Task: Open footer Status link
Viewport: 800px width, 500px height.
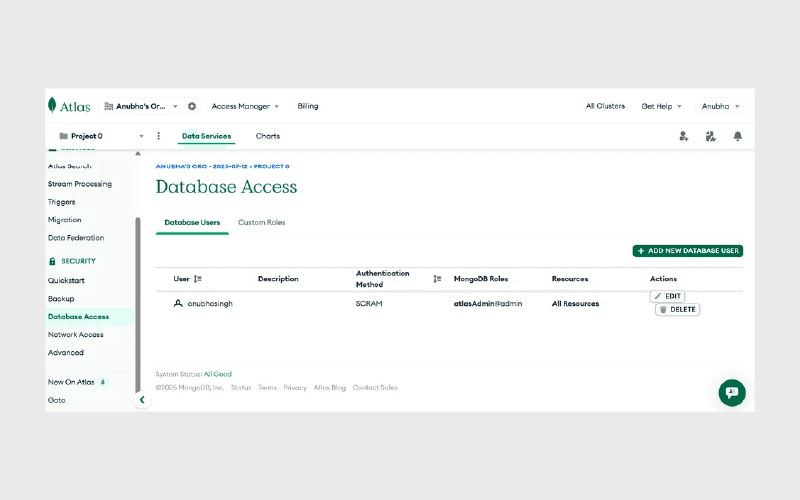Action: (241, 388)
